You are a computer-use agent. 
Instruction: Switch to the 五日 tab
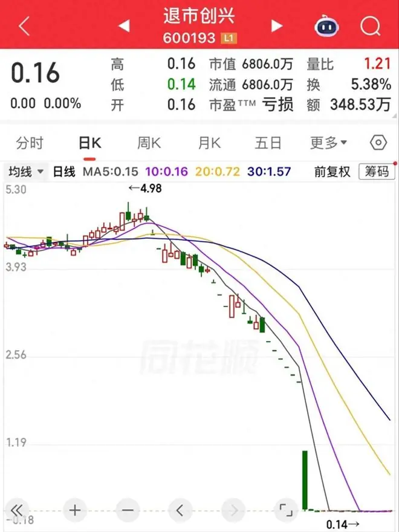(268, 143)
